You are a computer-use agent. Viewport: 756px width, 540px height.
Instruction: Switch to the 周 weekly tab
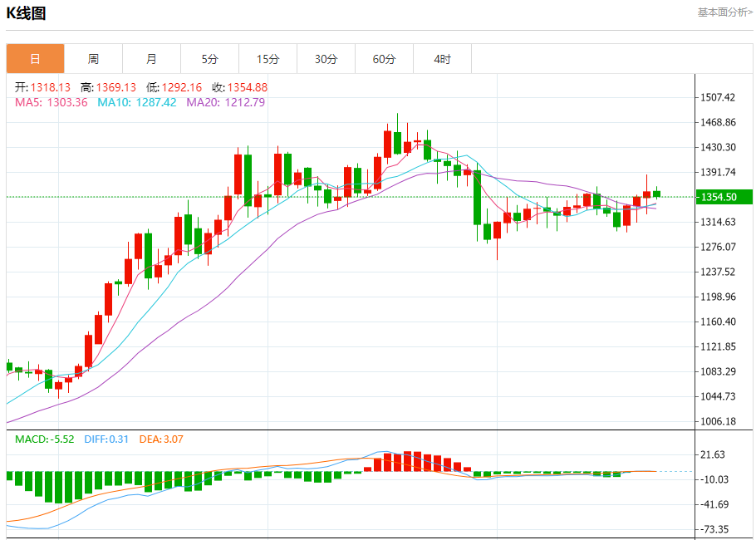pyautogui.click(x=93, y=59)
